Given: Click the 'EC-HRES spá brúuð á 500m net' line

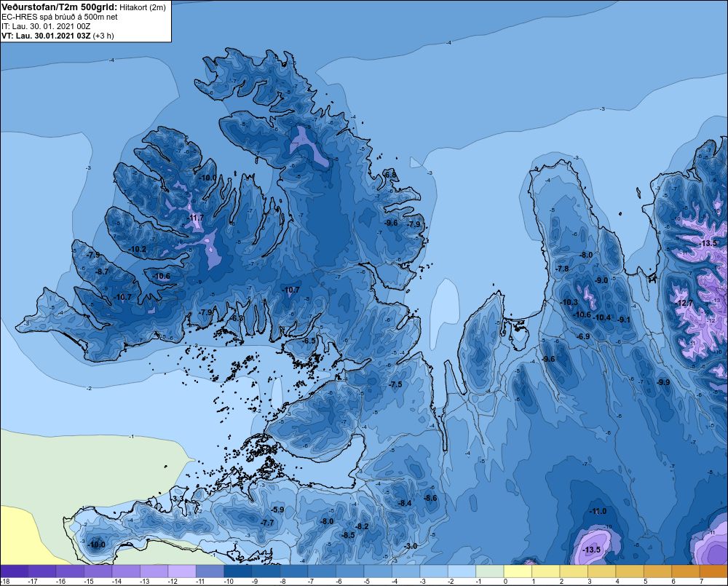Looking at the screenshot, I should pos(60,17).
